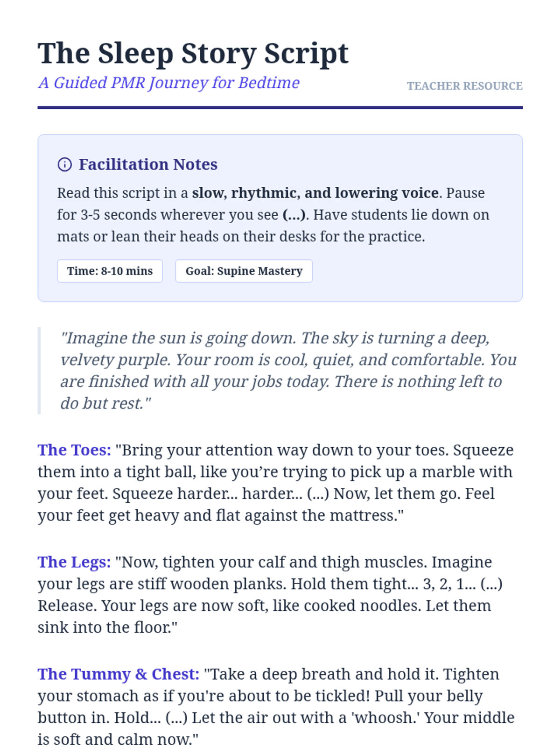Image resolution: width=560 pixels, height=747 pixels.
Task: Click the info icon beside Facilitation Notes
Action: 64,164
